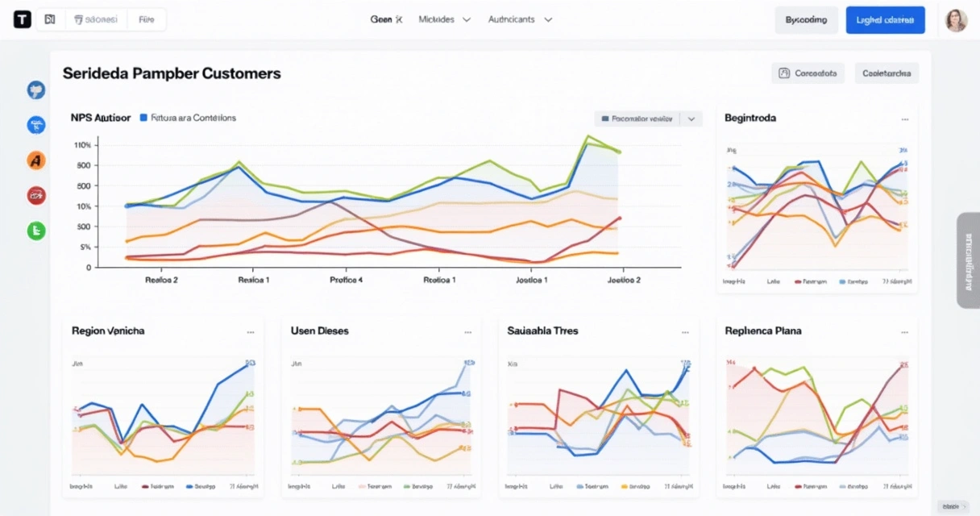Select the Fiire tab in the top-left toolbar
Viewport: 980px width, 516px height.
click(146, 19)
